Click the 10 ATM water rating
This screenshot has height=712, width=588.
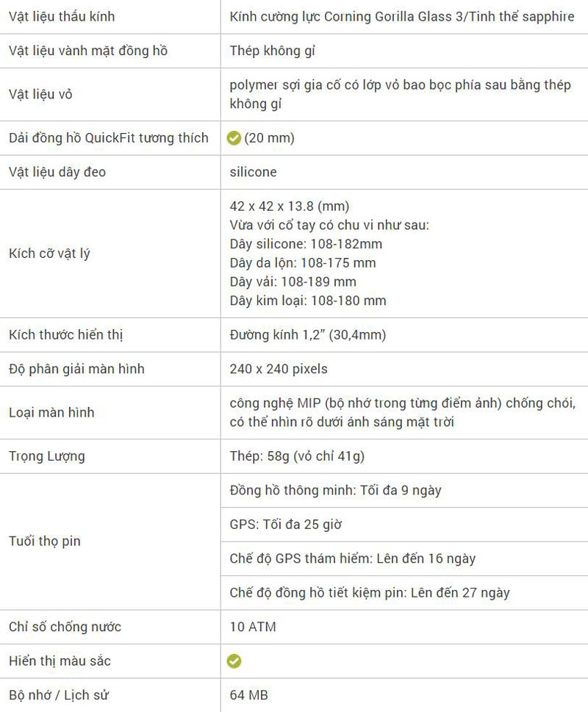click(x=253, y=627)
